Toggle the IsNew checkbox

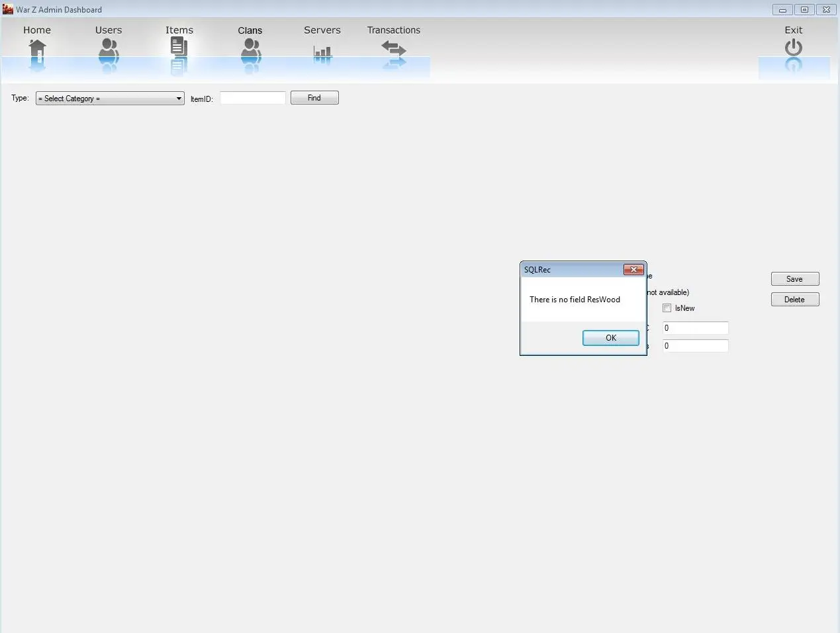(667, 308)
